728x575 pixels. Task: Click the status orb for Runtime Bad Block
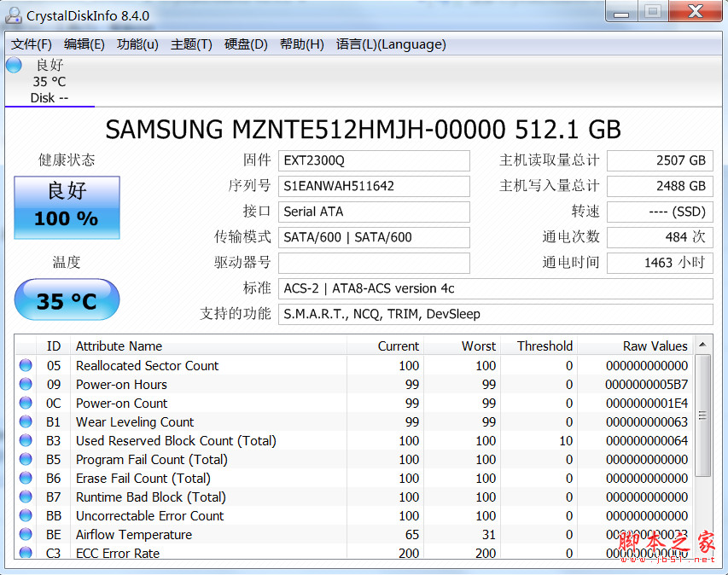coord(26,497)
